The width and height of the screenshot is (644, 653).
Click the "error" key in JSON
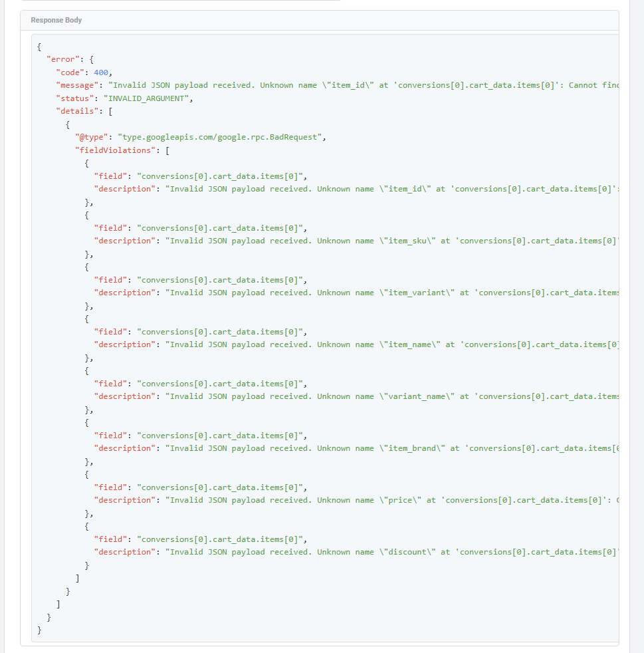(x=63, y=60)
